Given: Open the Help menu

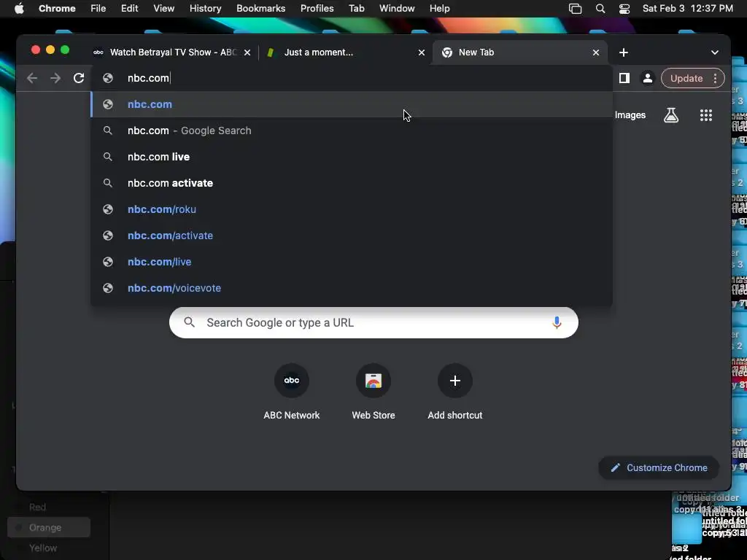Looking at the screenshot, I should pyautogui.click(x=439, y=9).
